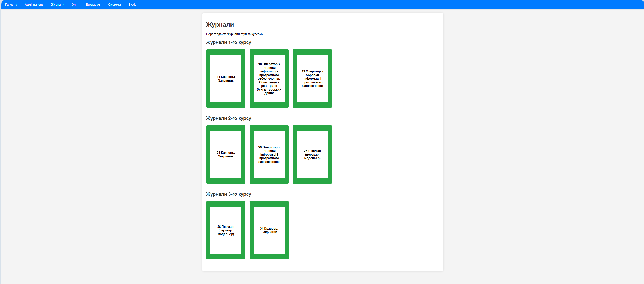This screenshot has height=284, width=644.
Task: Open the 14 Кравець; Закрійник journal card
Action: 226,79
